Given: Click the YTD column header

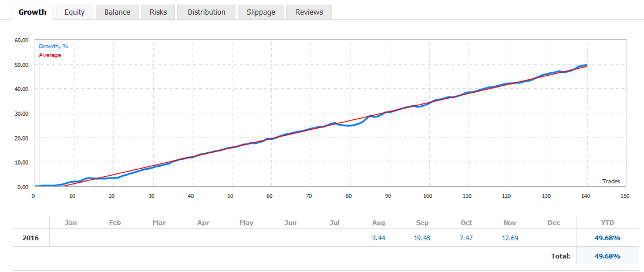Looking at the screenshot, I should point(608,223).
